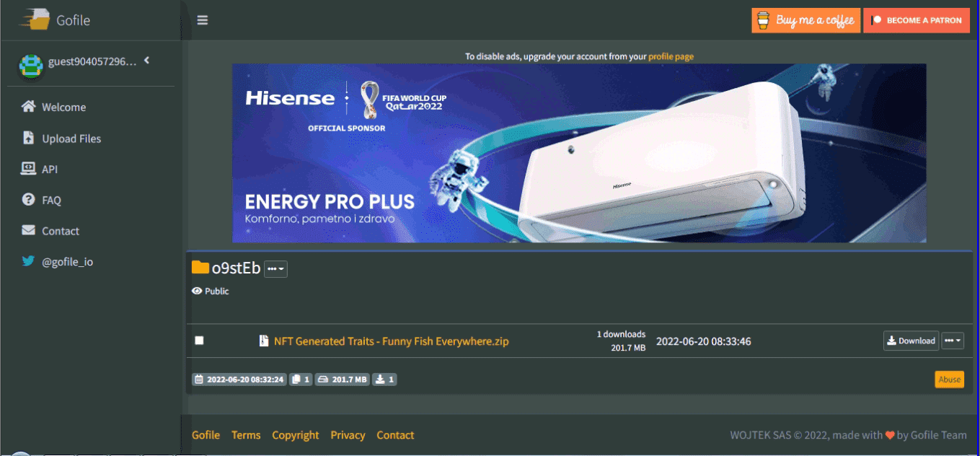Open the Contact footer link
This screenshot has height=456, width=980.
(x=395, y=435)
